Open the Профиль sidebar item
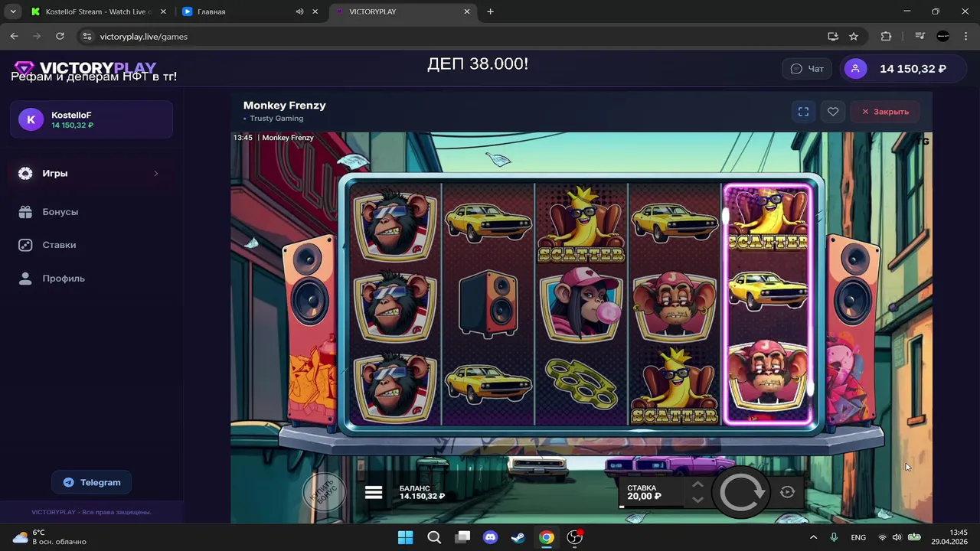 [x=91, y=279]
